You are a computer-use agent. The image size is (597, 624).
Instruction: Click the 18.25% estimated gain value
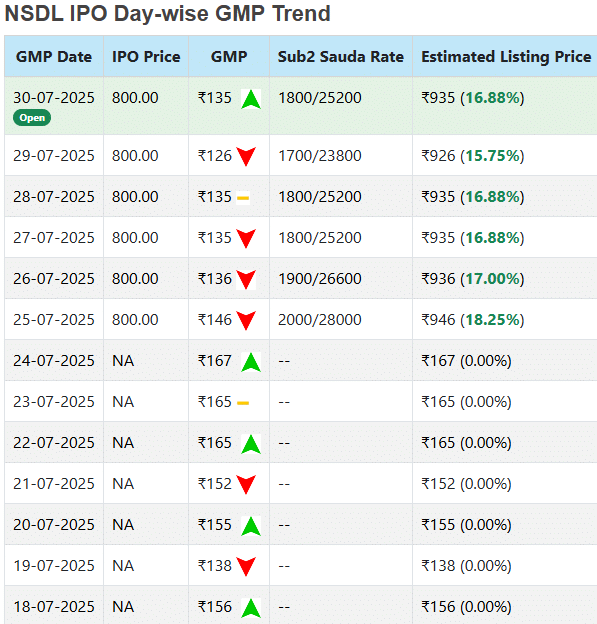tap(492, 320)
